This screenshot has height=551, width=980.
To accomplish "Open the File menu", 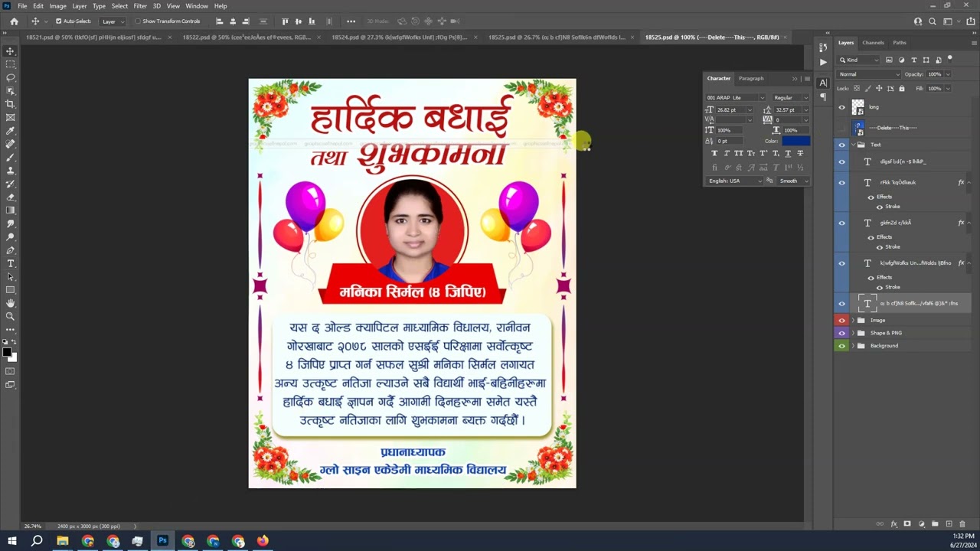I will tap(22, 6).
